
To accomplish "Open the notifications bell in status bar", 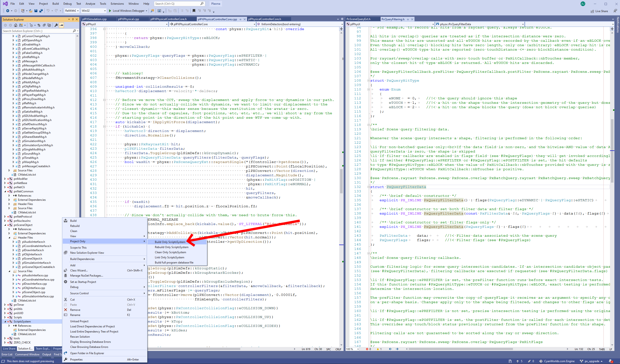I will [x=611, y=361].
